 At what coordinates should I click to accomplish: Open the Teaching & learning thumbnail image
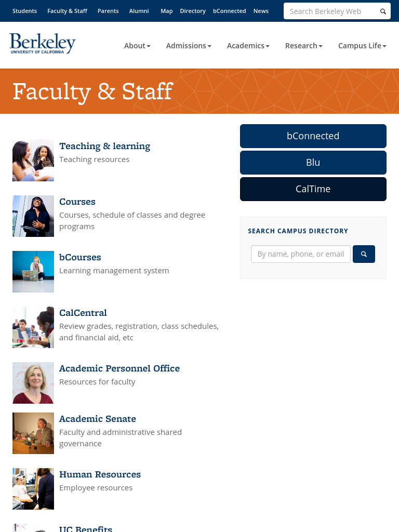coord(33,161)
